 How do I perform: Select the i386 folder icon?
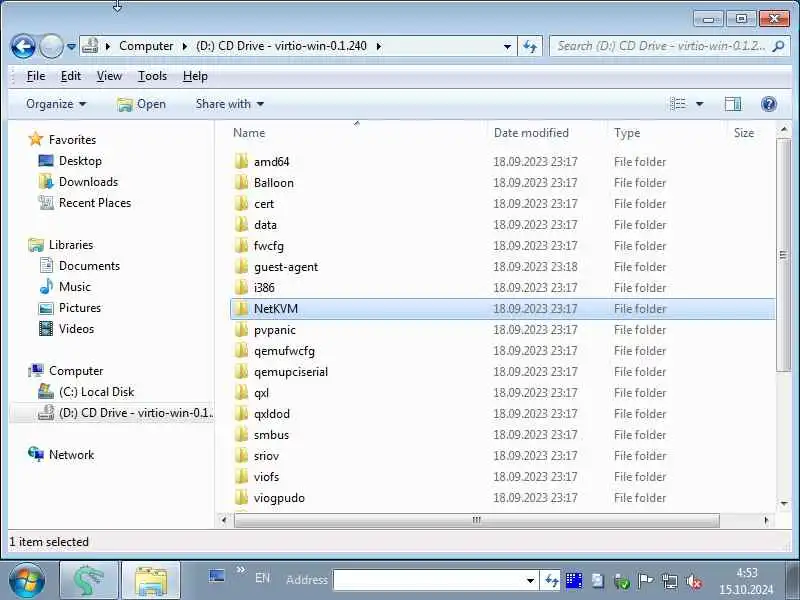click(x=241, y=287)
